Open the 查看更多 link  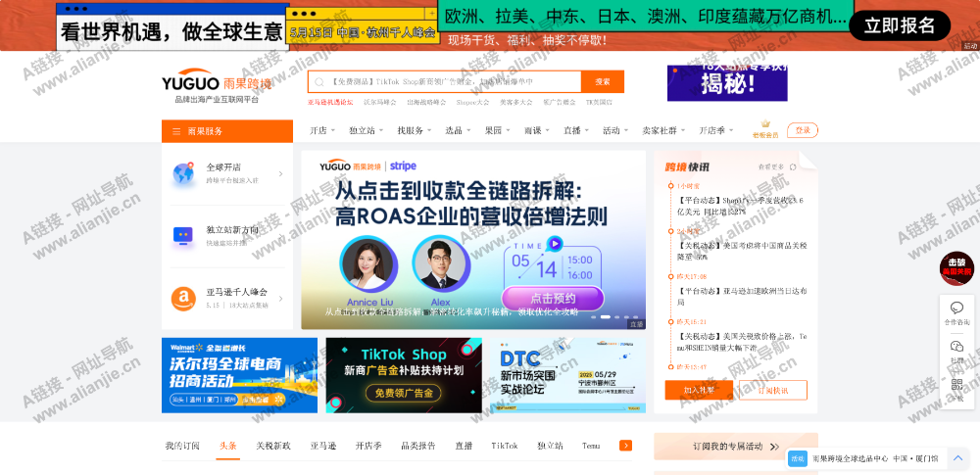point(771,166)
